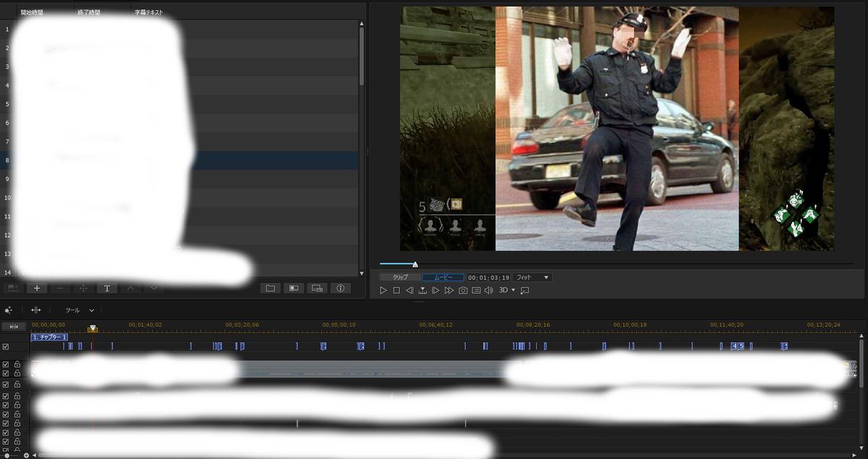Click the 終了時間 column header
Image resolution: width=868 pixels, height=459 pixels.
89,13
